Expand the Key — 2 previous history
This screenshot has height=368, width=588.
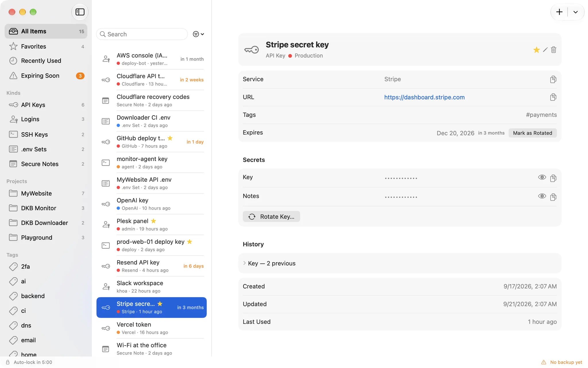point(244,263)
